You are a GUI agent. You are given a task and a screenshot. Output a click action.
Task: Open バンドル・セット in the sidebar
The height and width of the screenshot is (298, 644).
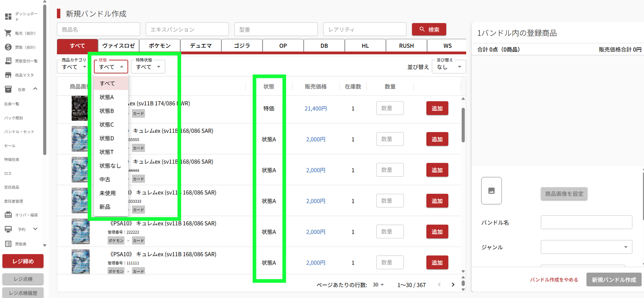(x=19, y=132)
